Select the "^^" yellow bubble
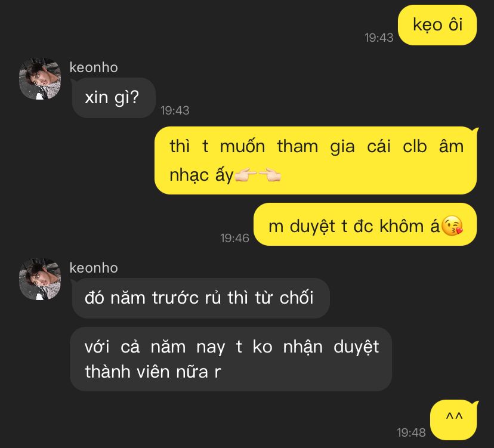Screen dimensions: 494x448 tap(454, 419)
